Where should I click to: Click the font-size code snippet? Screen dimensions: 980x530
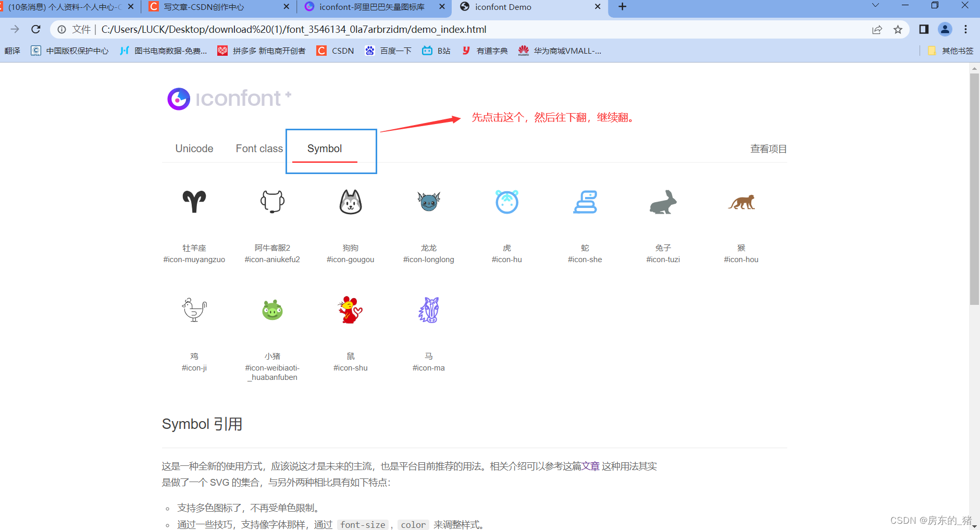click(363, 524)
